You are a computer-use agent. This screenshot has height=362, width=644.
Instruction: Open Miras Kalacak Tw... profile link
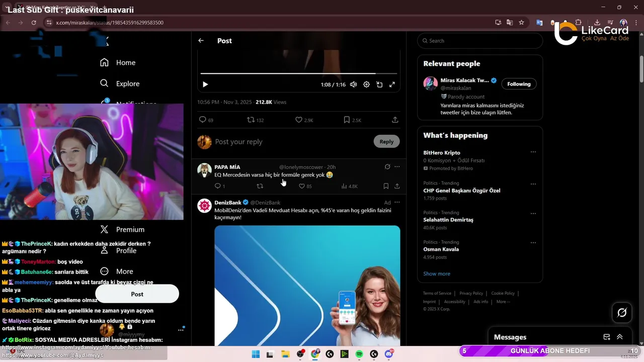(464, 80)
